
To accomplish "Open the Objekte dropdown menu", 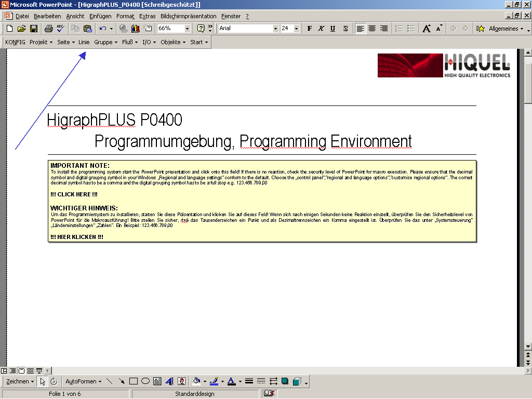I will tap(173, 42).
